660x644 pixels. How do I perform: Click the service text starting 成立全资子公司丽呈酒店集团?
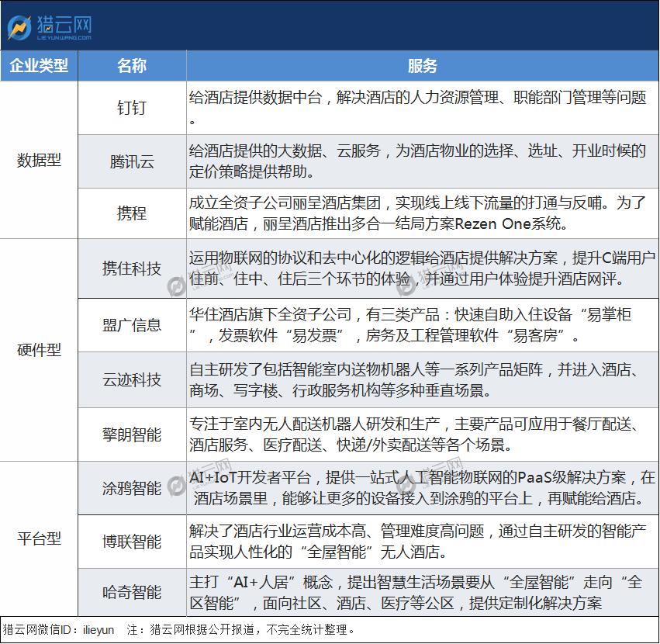417,213
